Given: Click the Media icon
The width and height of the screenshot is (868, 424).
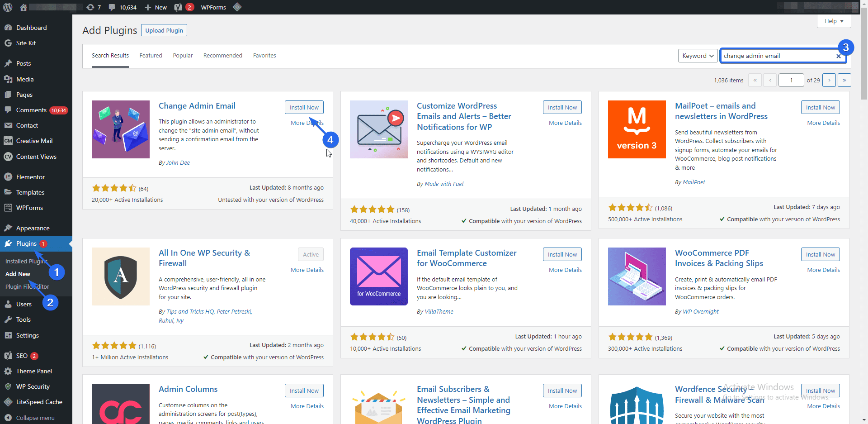Looking at the screenshot, I should coord(8,79).
